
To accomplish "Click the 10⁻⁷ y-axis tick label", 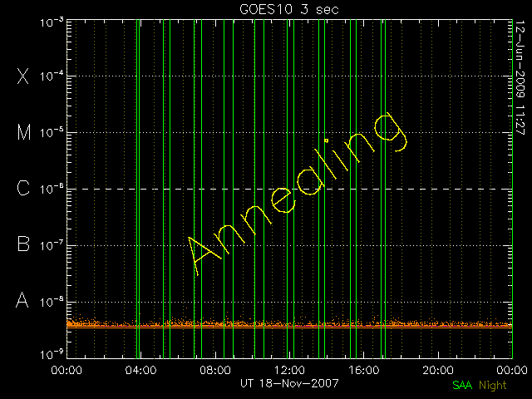I will [x=52, y=244].
